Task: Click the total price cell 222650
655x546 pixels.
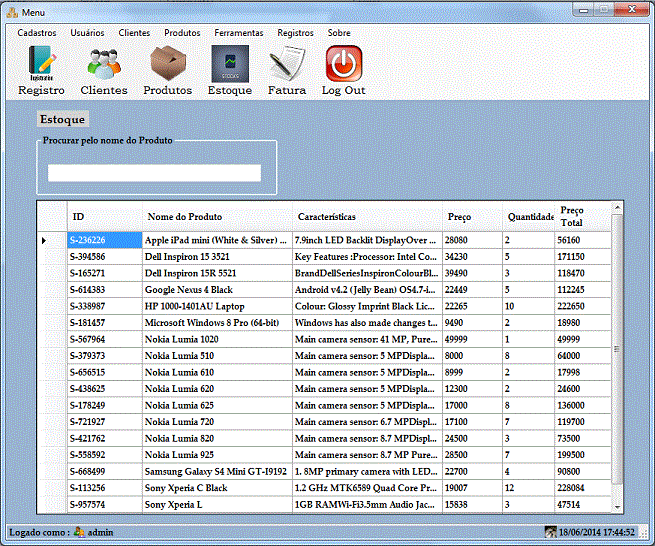Action: click(x=583, y=306)
